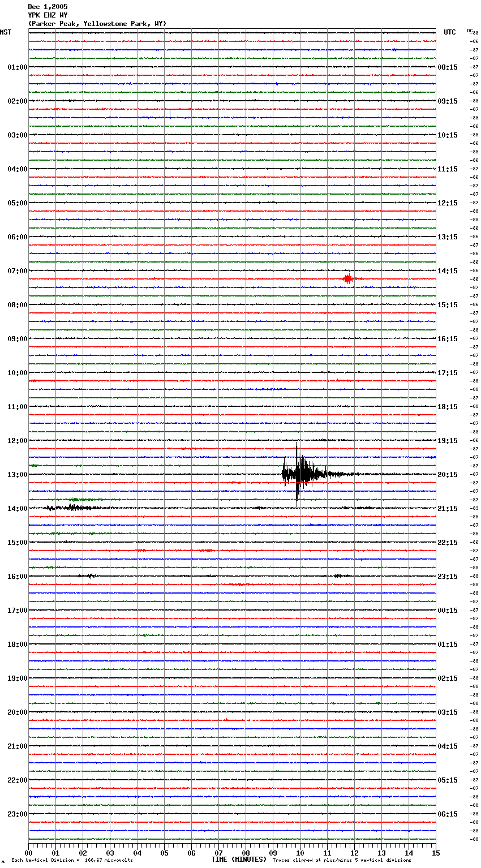Select the 07:00 MST row label
Image resolution: width=481 pixels, height=868 pixels.
tap(17, 271)
